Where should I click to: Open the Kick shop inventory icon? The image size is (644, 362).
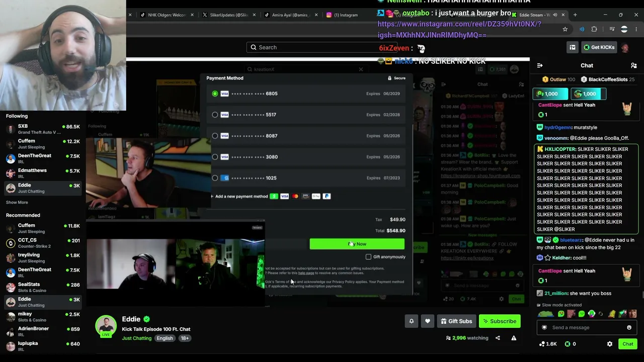tap(573, 47)
